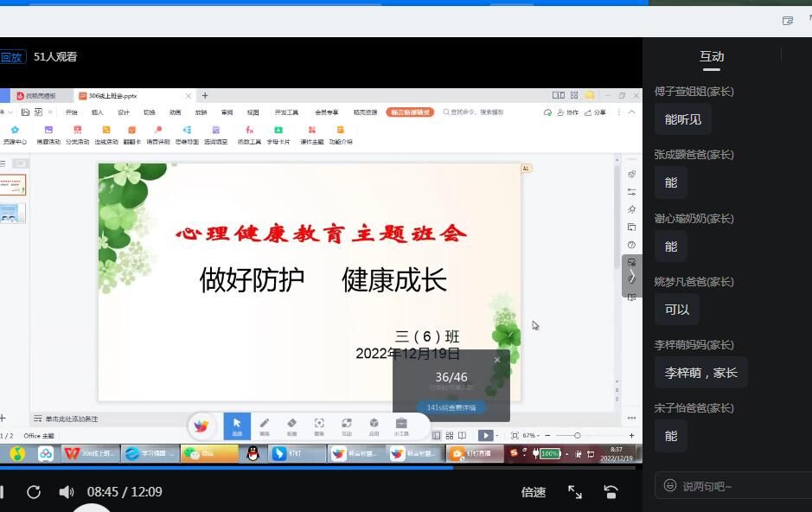Click the 回放 replay label
The image size is (812, 512).
coord(11,57)
